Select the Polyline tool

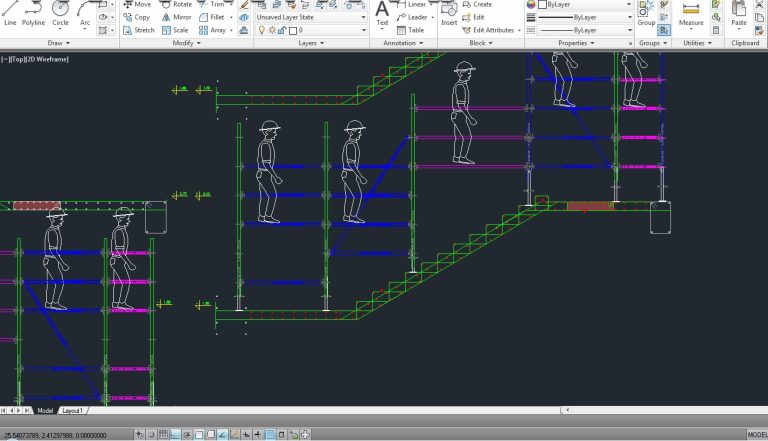click(34, 14)
